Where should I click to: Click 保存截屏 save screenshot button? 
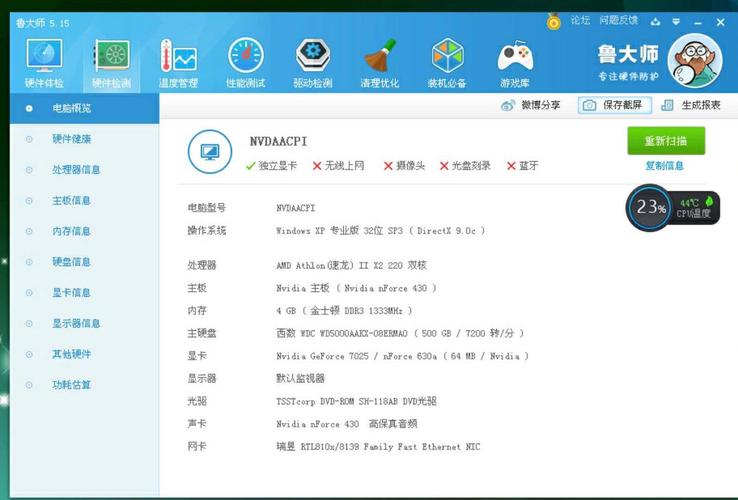(615, 105)
